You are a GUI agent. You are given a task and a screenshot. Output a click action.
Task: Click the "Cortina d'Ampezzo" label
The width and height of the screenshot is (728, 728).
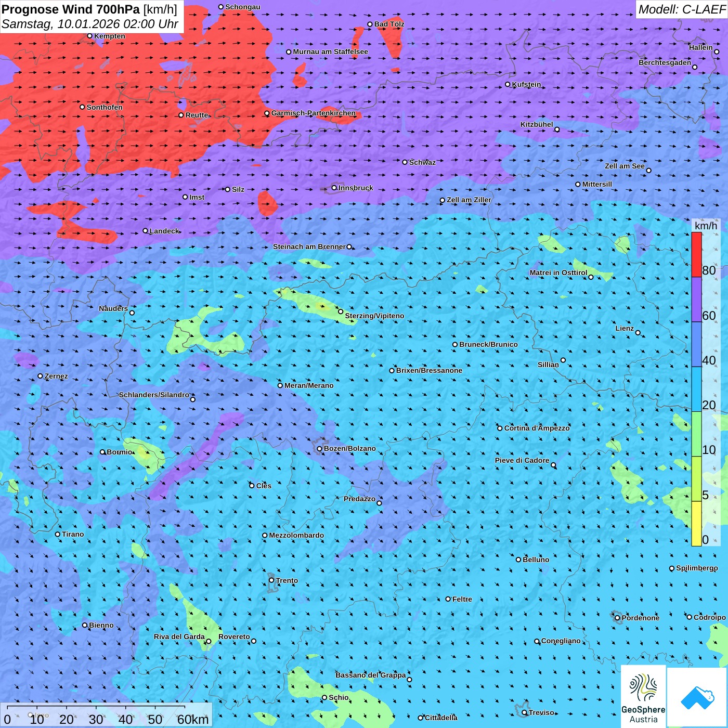(x=537, y=428)
